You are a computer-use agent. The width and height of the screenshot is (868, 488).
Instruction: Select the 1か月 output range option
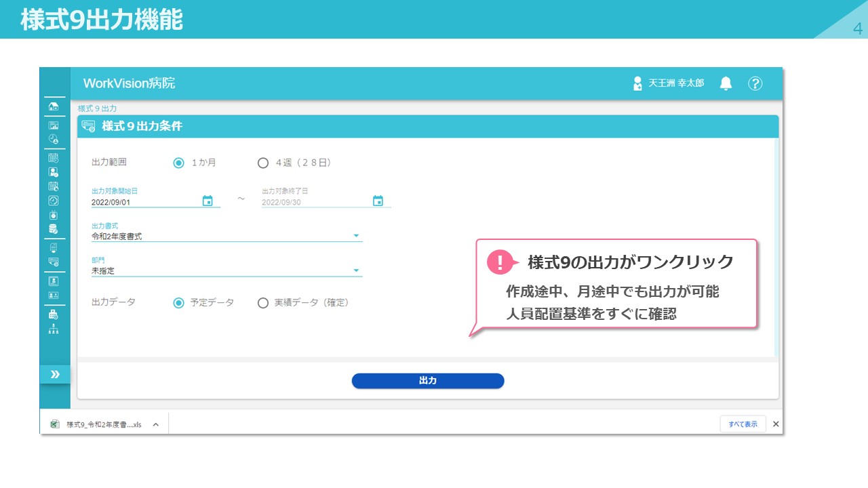click(179, 163)
